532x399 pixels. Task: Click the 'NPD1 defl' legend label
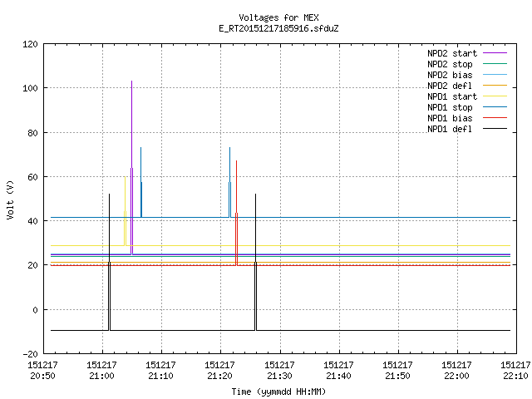point(450,129)
